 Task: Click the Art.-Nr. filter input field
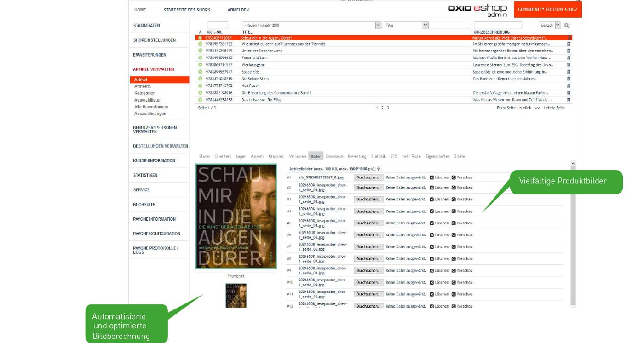pos(218,25)
